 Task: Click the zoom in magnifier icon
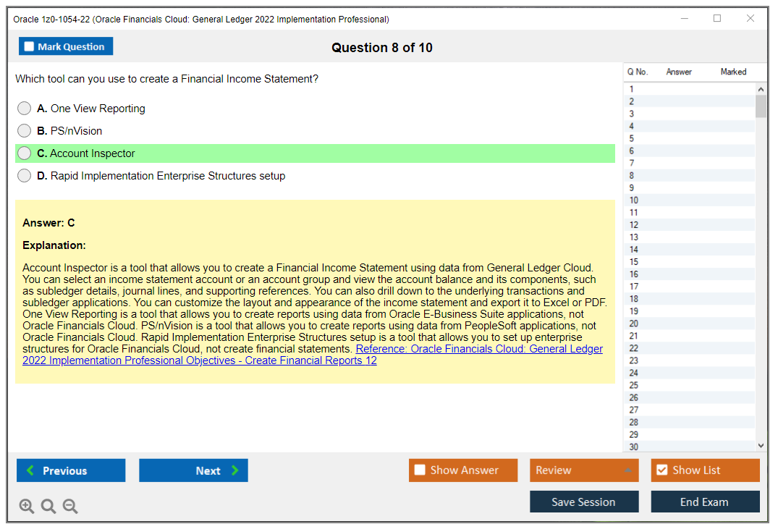tap(27, 506)
